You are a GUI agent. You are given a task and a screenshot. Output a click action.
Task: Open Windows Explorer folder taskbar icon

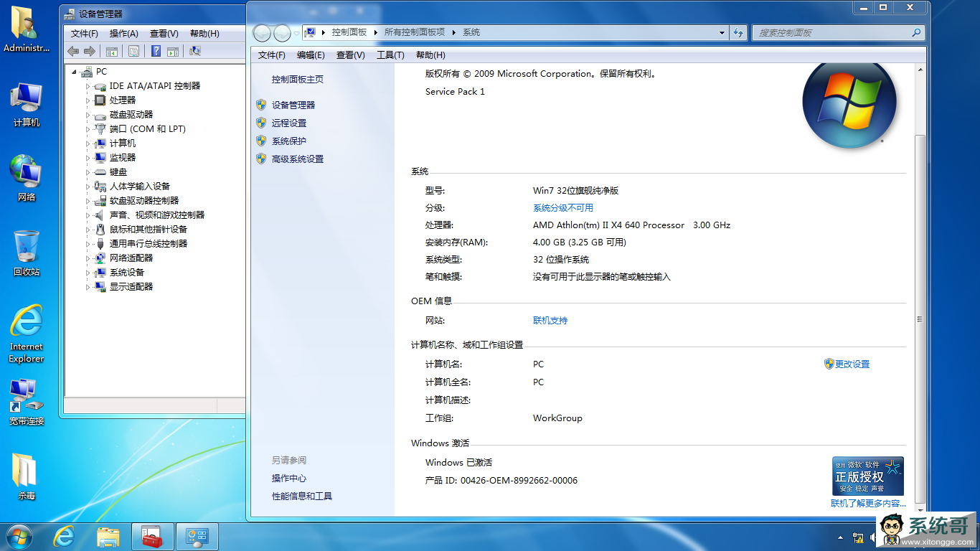[109, 537]
